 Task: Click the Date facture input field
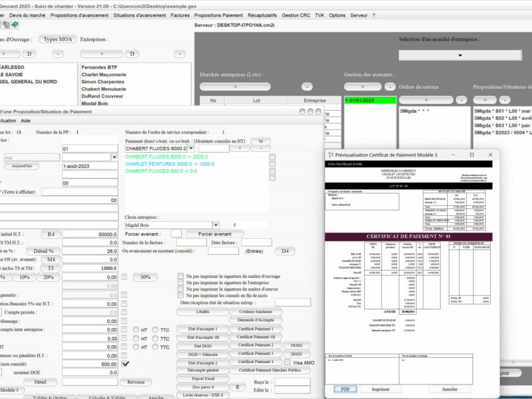(256, 242)
